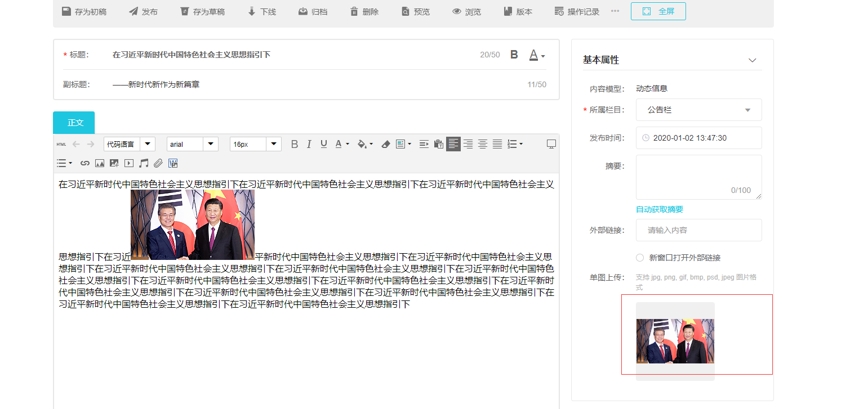Justify the text
The image size is (868, 409).
(x=497, y=145)
